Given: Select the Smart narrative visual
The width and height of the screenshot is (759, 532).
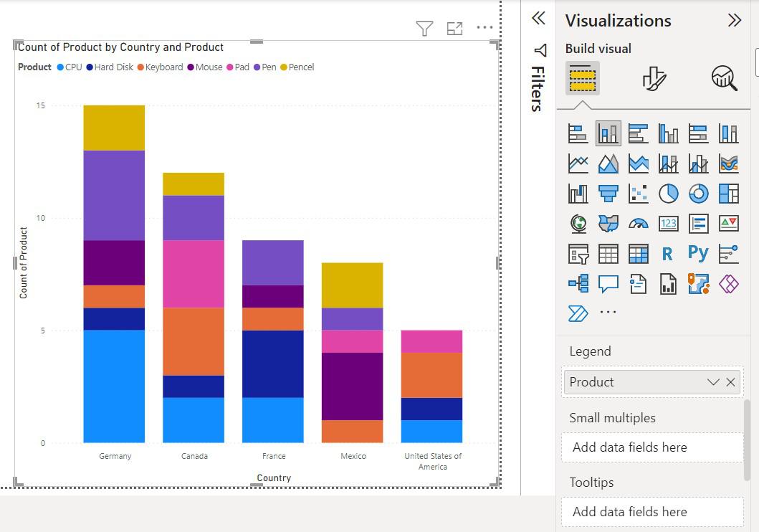Looking at the screenshot, I should coord(638,284).
